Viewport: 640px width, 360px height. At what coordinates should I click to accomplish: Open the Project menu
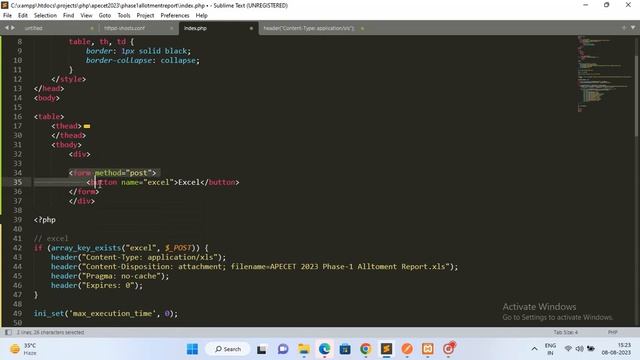click(145, 16)
